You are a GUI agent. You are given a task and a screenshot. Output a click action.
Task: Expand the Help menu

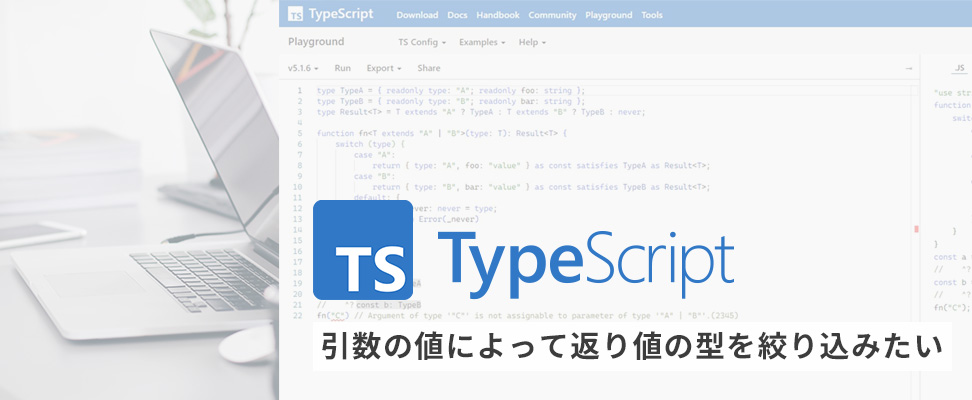532,42
